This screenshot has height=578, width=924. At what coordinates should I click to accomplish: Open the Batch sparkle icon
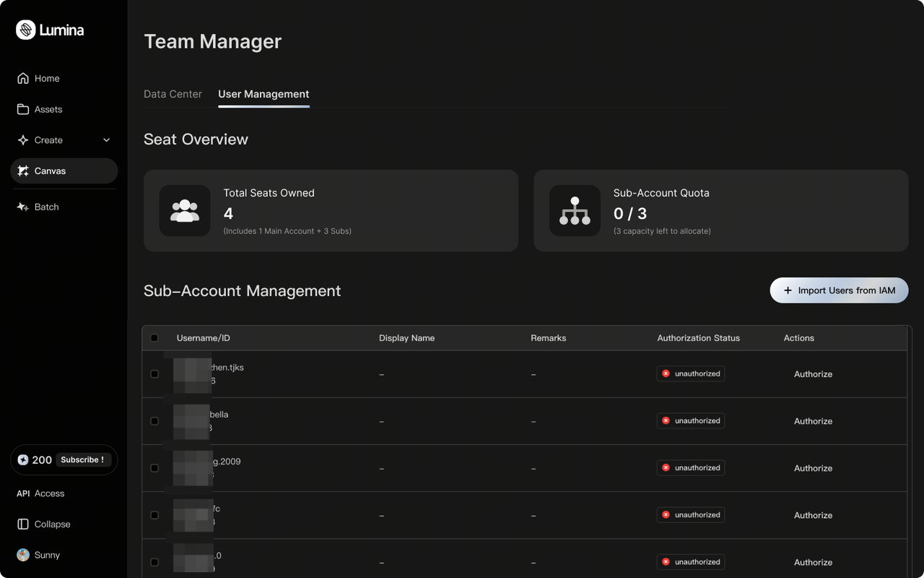point(23,207)
